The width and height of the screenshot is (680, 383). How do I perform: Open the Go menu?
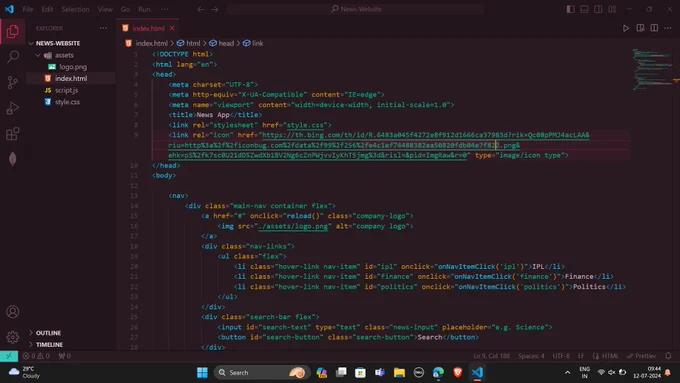125,9
